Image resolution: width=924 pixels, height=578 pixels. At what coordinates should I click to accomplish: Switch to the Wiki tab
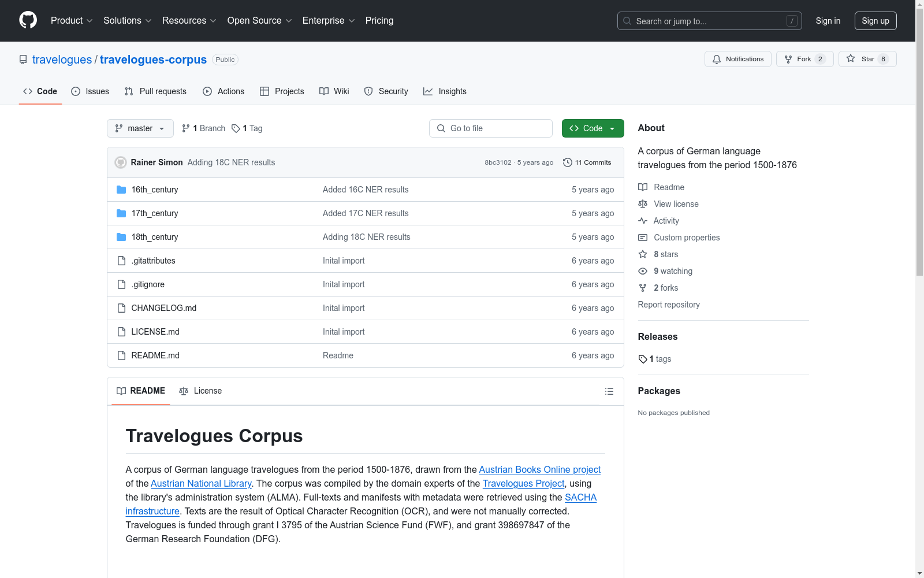(334, 91)
